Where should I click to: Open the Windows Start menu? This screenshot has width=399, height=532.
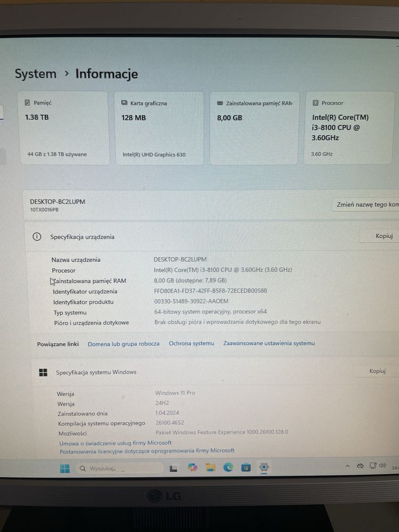[x=64, y=469]
